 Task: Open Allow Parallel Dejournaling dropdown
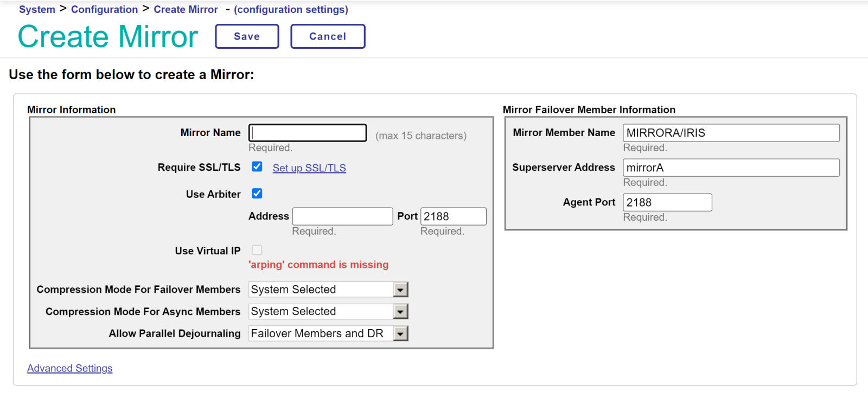click(x=328, y=333)
